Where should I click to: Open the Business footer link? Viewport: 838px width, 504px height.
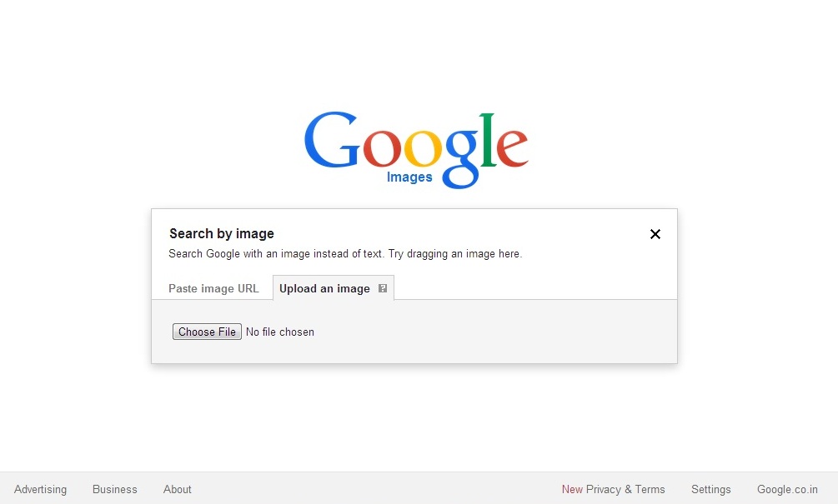(115, 489)
